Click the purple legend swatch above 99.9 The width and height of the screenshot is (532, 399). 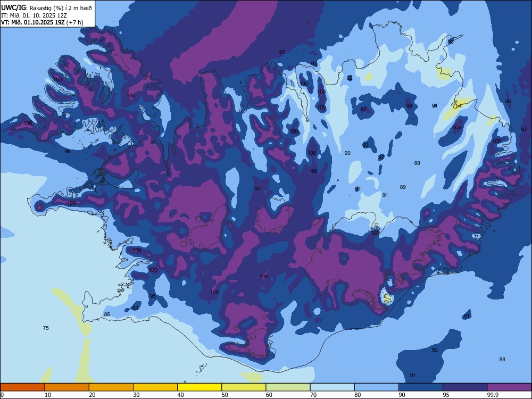tap(509, 387)
